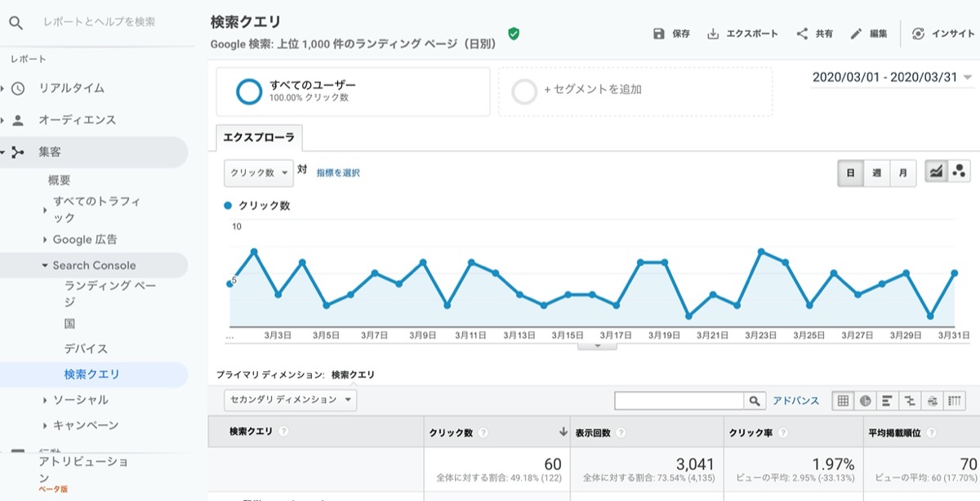This screenshot has width=980, height=501.
Task: Expand the リアルタイム section in the sidebar
Action: pyautogui.click(x=71, y=87)
